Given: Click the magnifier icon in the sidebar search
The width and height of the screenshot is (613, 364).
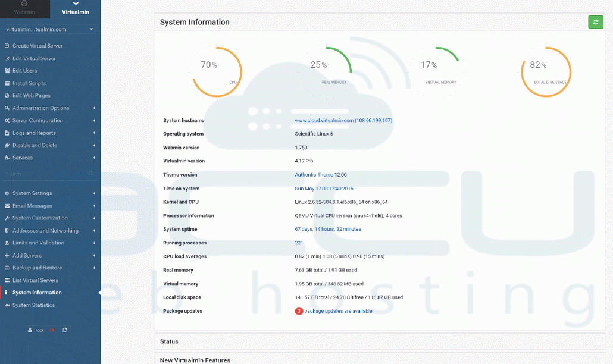Looking at the screenshot, I should pos(90,174).
